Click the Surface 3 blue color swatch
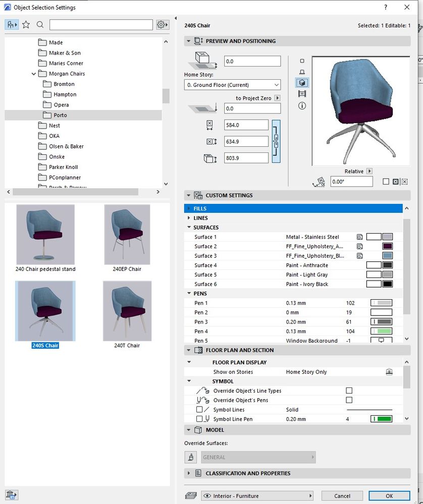 tap(387, 256)
